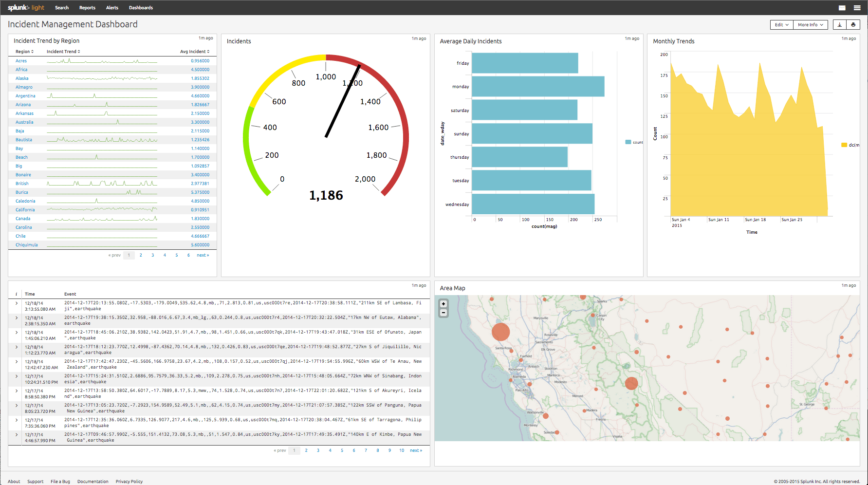Click next in the region table pagination
The width and height of the screenshot is (868, 485).
pos(203,255)
